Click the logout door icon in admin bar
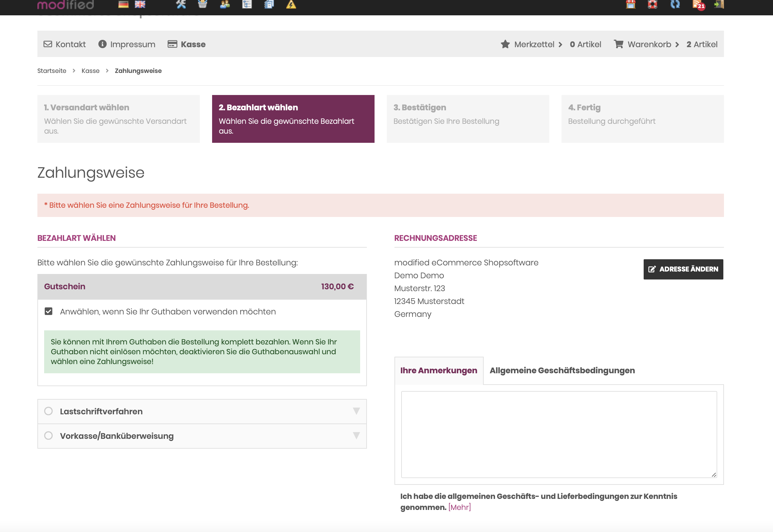This screenshot has height=532, width=773. pyautogui.click(x=719, y=4)
